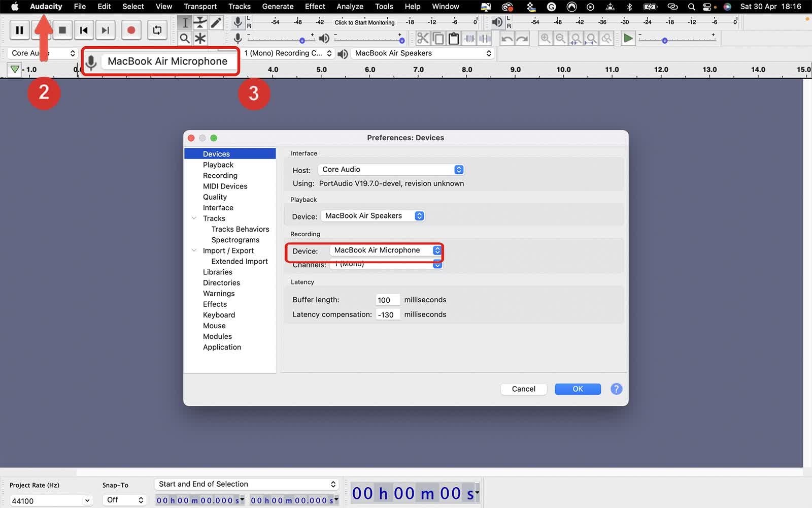Screen dimensions: 812x508
Task: Open the Transport menu
Action: click(200, 7)
